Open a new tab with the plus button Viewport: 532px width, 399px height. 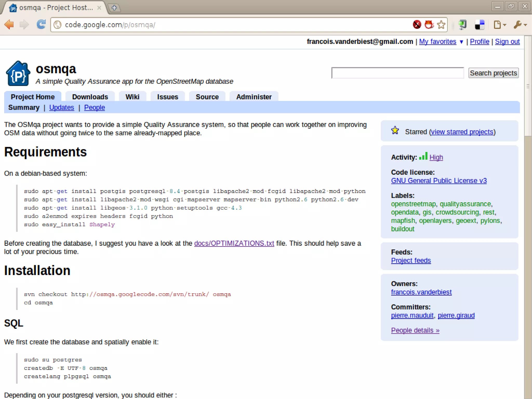pos(114,8)
